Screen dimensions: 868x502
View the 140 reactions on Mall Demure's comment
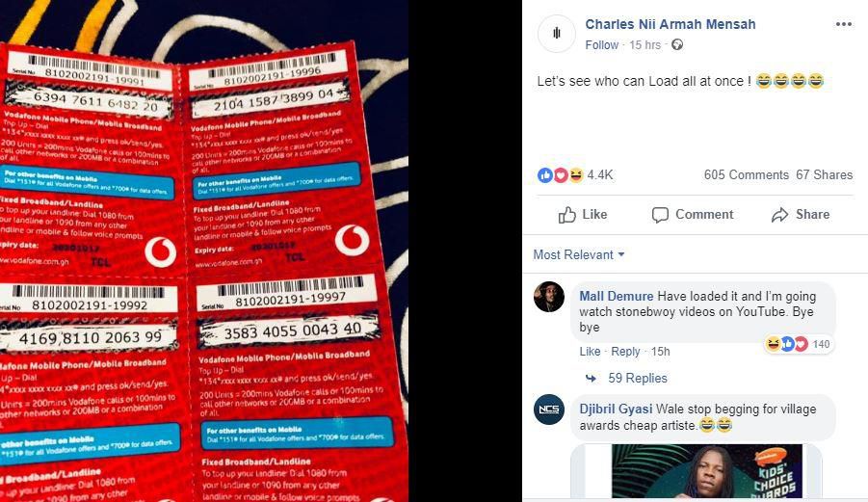(x=798, y=344)
